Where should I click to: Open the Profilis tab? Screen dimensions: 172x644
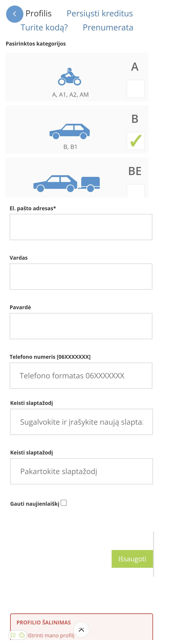(x=39, y=13)
